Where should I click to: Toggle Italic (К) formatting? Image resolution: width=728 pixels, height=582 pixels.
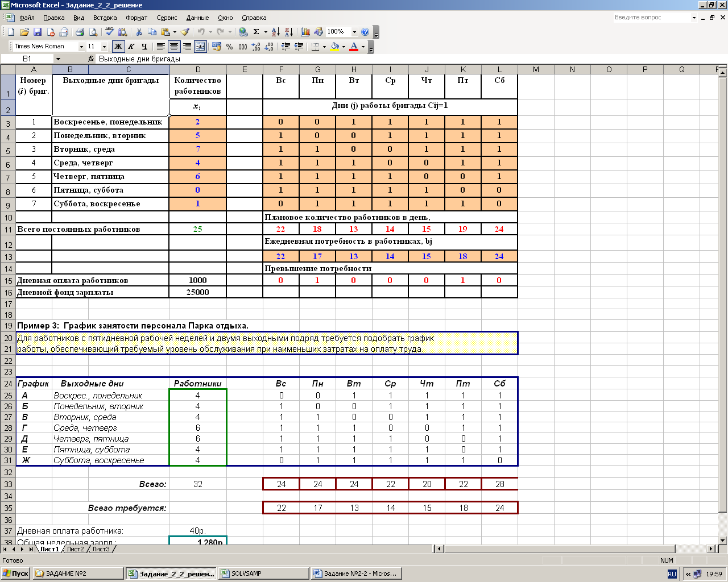[x=131, y=47]
